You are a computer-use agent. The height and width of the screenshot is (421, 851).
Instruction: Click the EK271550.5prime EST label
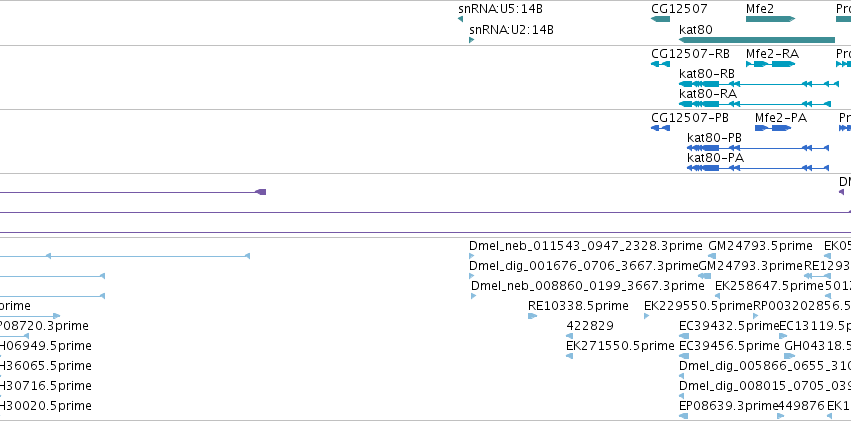pos(620,346)
